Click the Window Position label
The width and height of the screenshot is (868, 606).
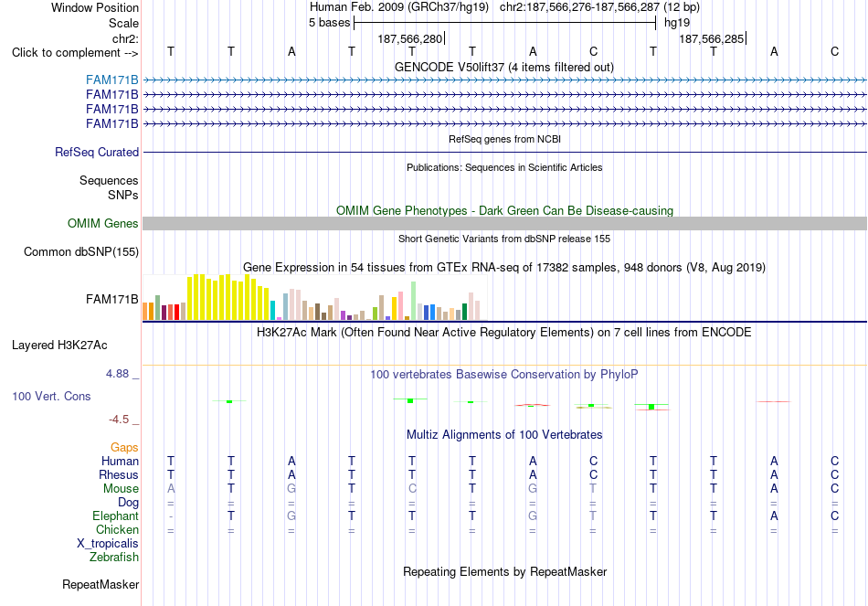(x=95, y=7)
